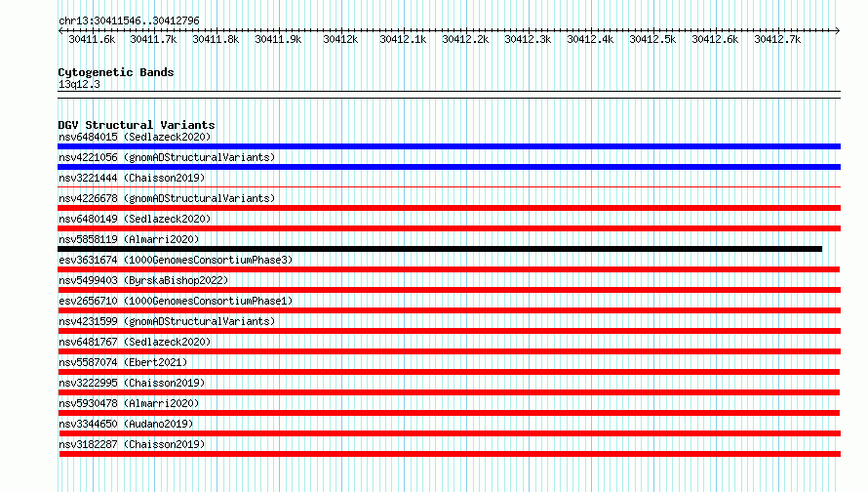Click ruler tick label 30412.5k
The image size is (868, 492).
[x=653, y=39]
